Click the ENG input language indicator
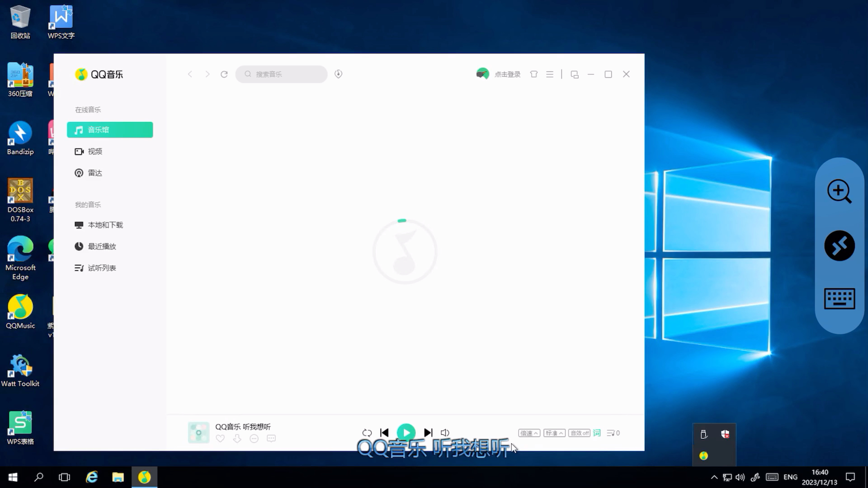Screen dimensions: 868x488 click(790, 477)
